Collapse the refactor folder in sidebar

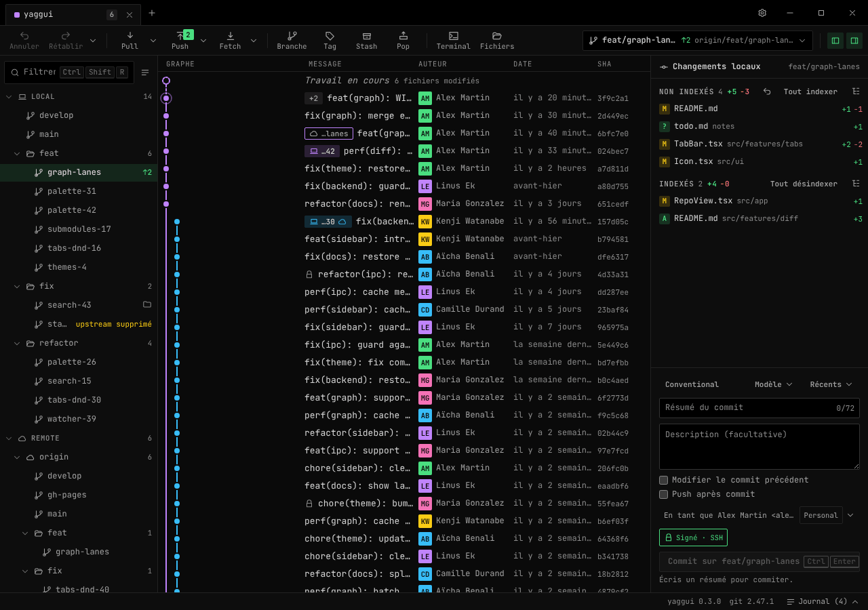[x=18, y=344]
